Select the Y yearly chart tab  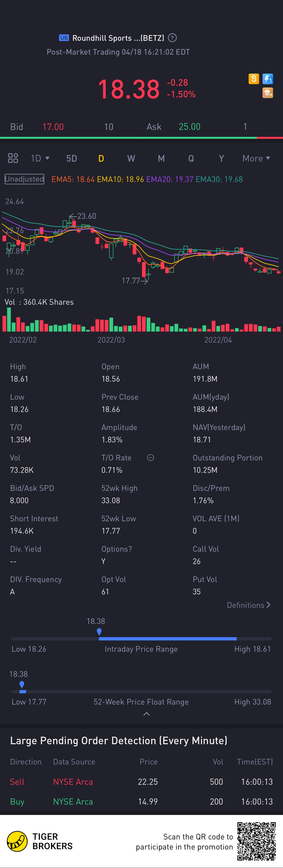(221, 158)
